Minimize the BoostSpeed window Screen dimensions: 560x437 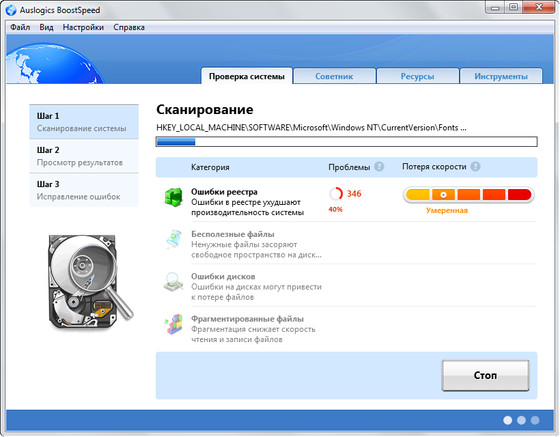[x=495, y=8]
